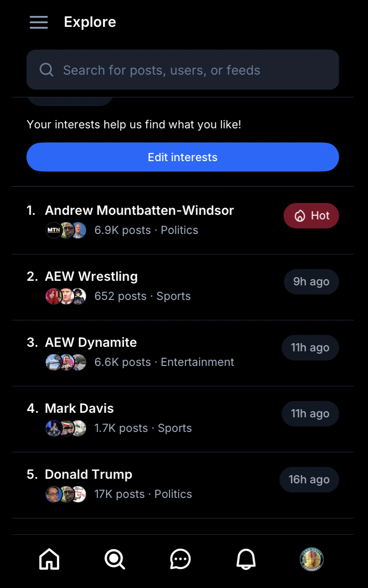368x588 pixels.
Task: Click the 9h ago badge
Action: (x=312, y=282)
